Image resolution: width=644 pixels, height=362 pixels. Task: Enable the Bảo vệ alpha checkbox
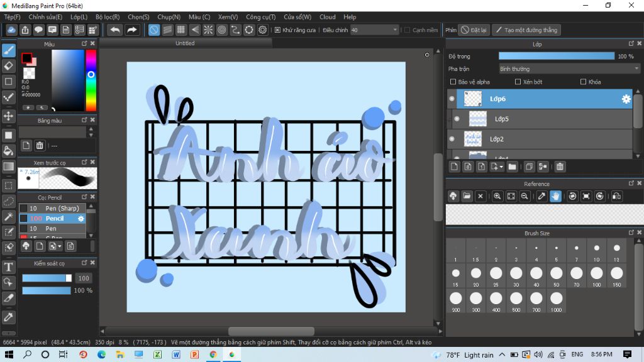[x=453, y=82]
